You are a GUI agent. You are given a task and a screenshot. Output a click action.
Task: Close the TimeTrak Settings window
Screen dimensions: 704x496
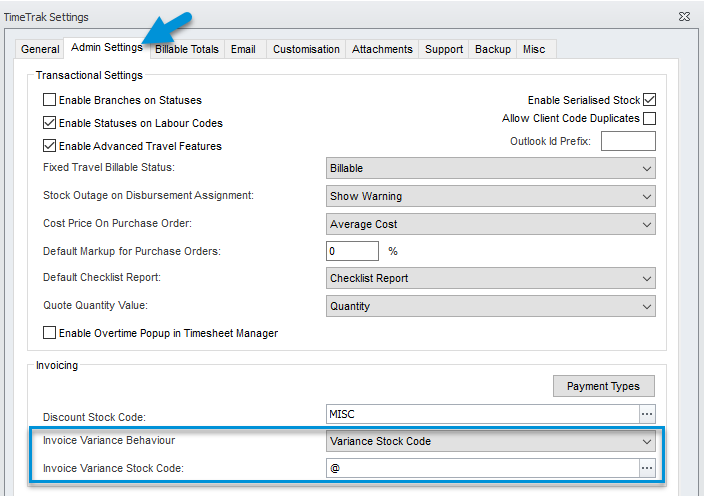pyautogui.click(x=684, y=17)
